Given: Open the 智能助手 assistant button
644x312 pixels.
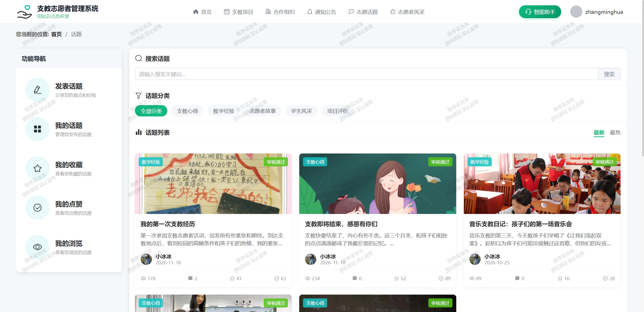Looking at the screenshot, I should coord(540,12).
